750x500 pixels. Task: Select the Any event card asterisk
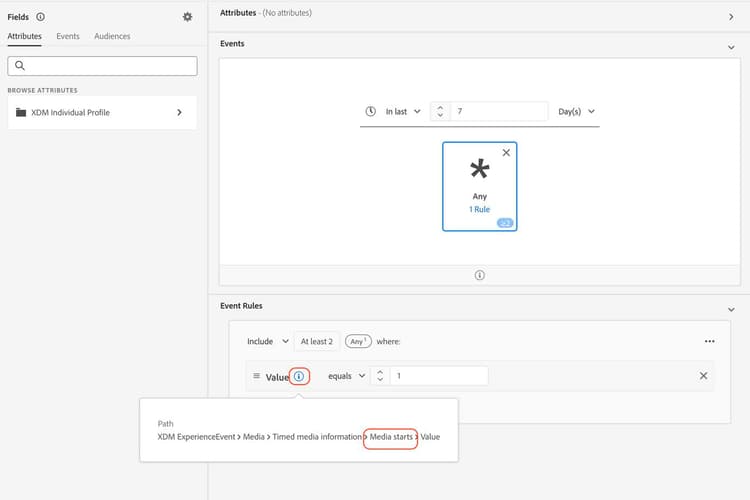click(x=480, y=169)
